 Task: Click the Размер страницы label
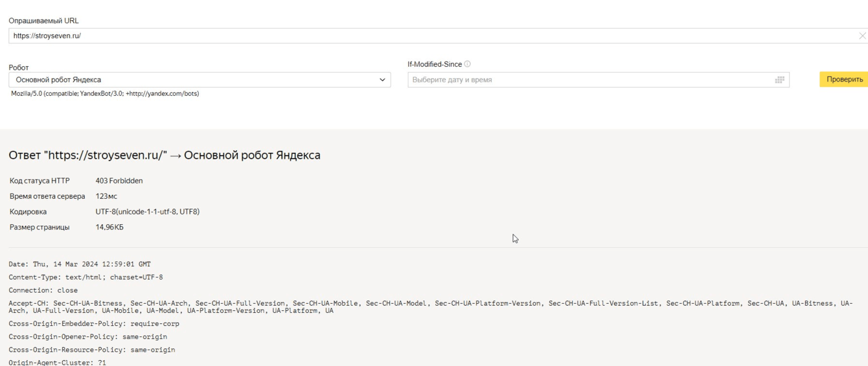click(40, 227)
